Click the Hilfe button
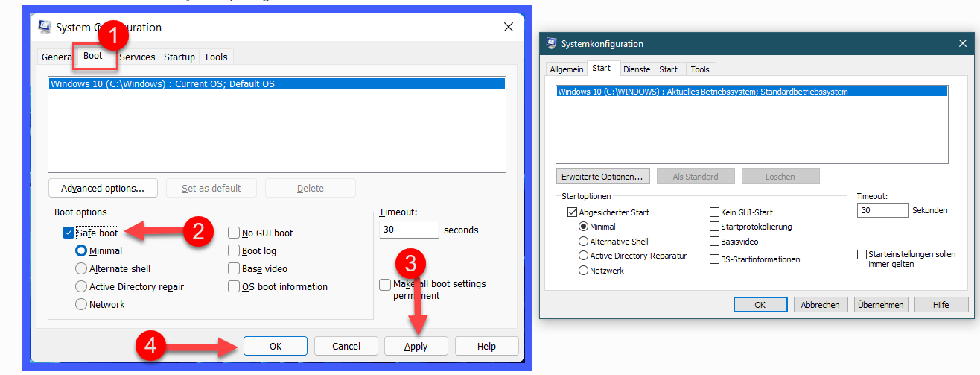 pyautogui.click(x=942, y=305)
